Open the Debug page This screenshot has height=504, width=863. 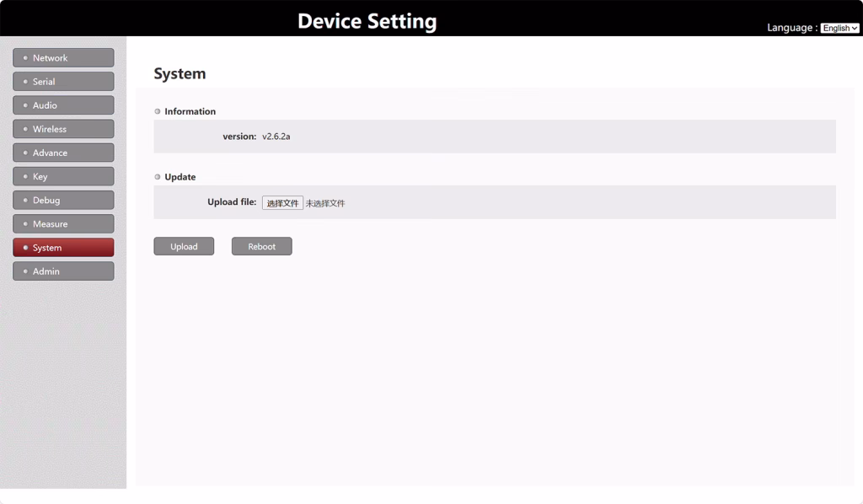click(x=63, y=201)
